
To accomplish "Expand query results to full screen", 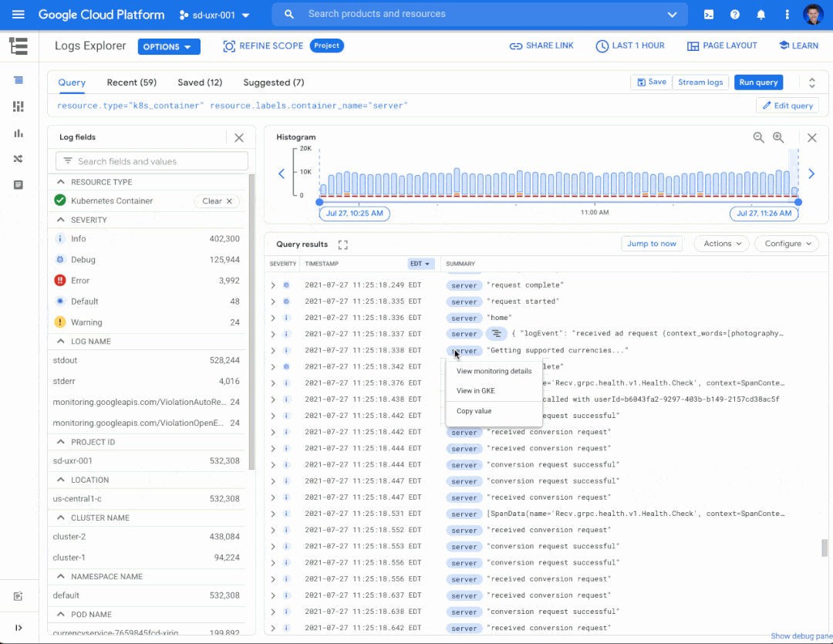I will point(342,244).
